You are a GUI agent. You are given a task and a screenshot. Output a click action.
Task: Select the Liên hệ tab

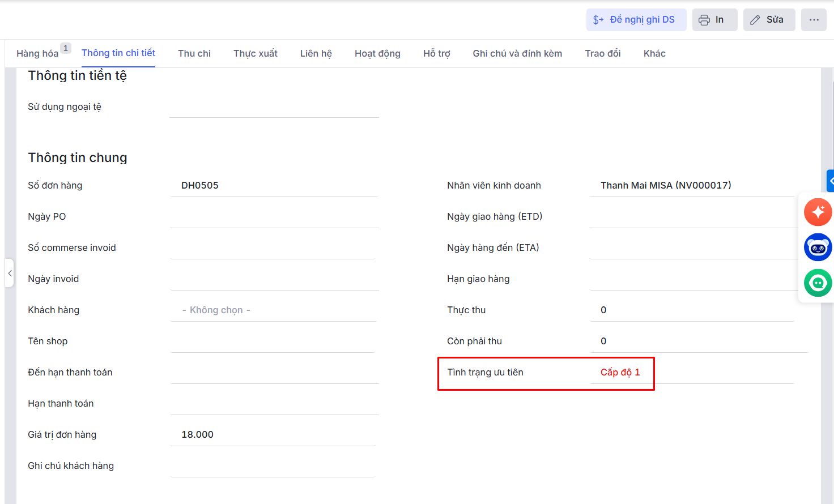click(x=316, y=53)
